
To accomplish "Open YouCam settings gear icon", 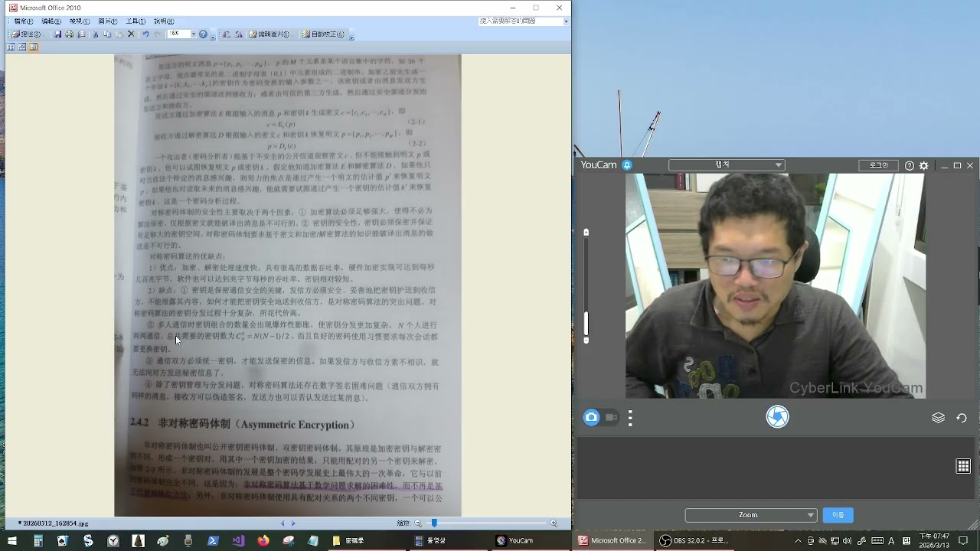I will pos(924,165).
